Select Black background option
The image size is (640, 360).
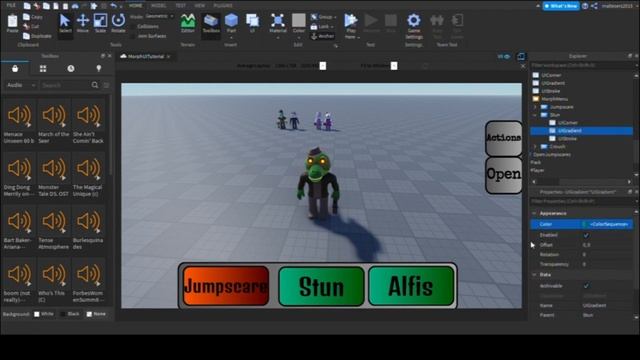coord(63,314)
